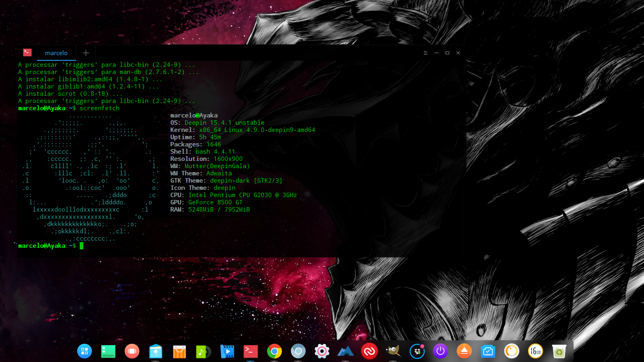Open the blue system monitor tray icon
This screenshot has height=362, width=644.
488,351
